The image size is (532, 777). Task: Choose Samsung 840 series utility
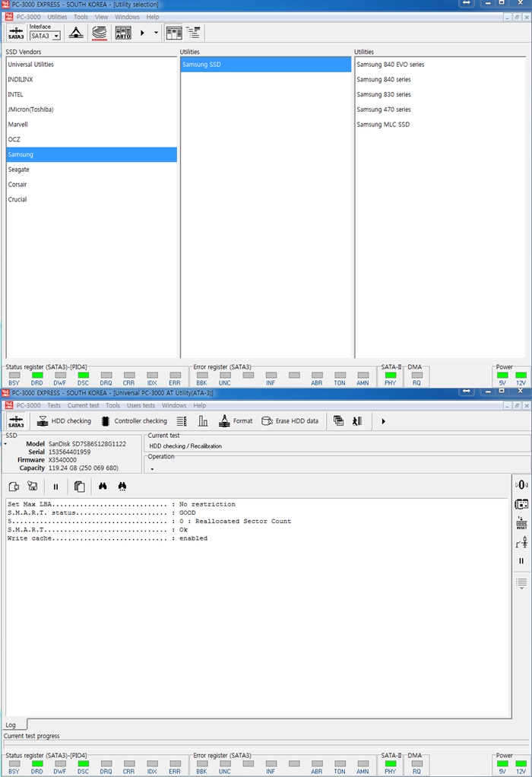[x=440, y=79]
